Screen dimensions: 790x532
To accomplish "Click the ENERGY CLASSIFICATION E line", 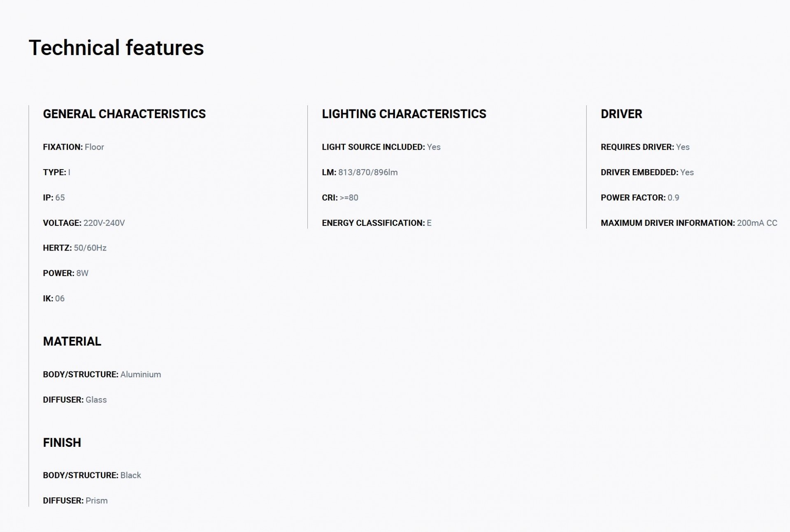I will click(x=376, y=223).
